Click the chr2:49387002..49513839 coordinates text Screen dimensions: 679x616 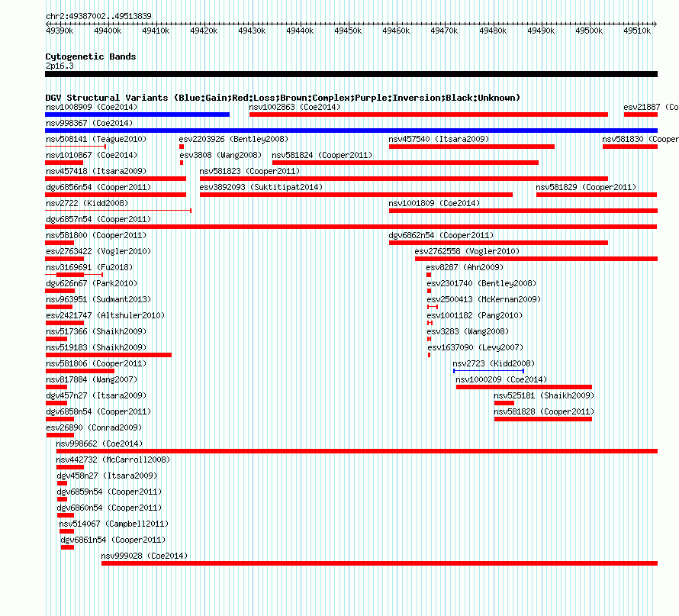coord(98,16)
